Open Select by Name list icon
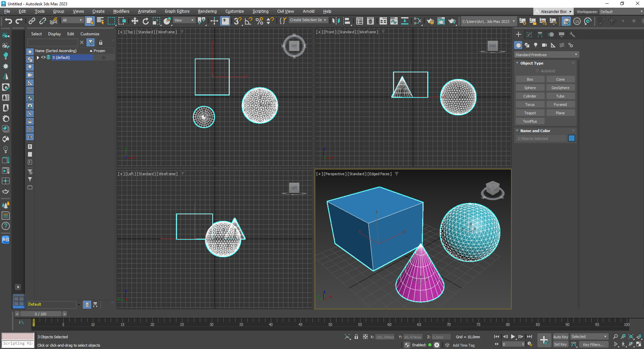 pyautogui.click(x=100, y=21)
